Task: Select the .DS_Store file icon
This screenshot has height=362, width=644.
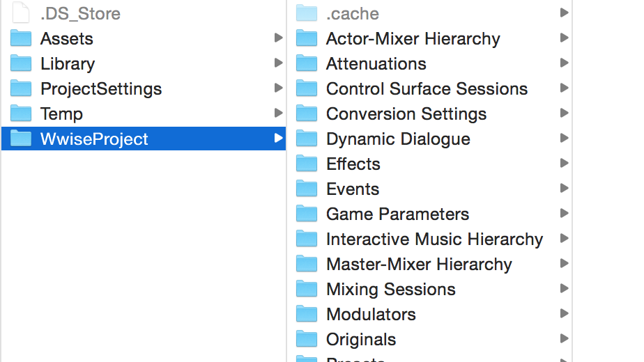Action: coord(20,13)
